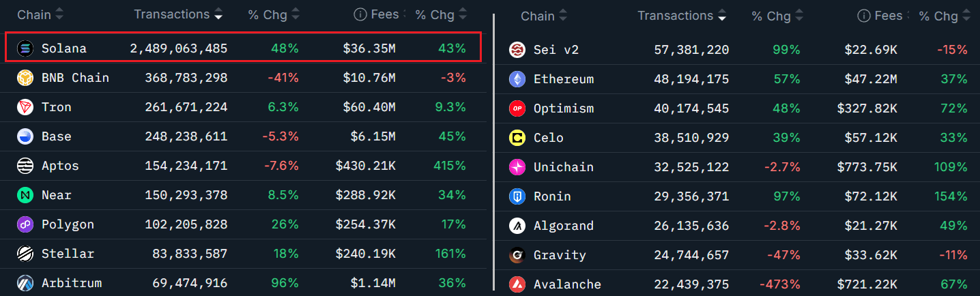Open the Arbitrum chain link
This screenshot has height=296, width=980.
(x=72, y=283)
